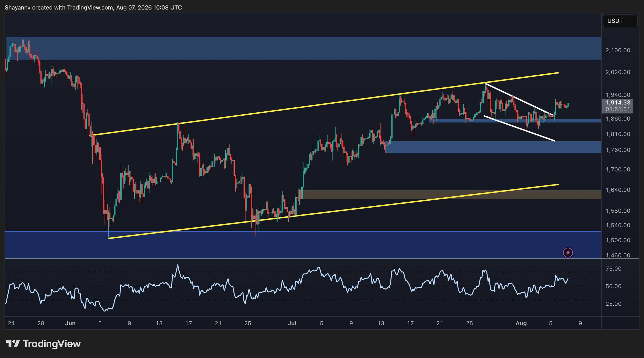This screenshot has width=644, height=358.
Task: Click the 50.00 RSI scale label
Action: tap(613, 286)
